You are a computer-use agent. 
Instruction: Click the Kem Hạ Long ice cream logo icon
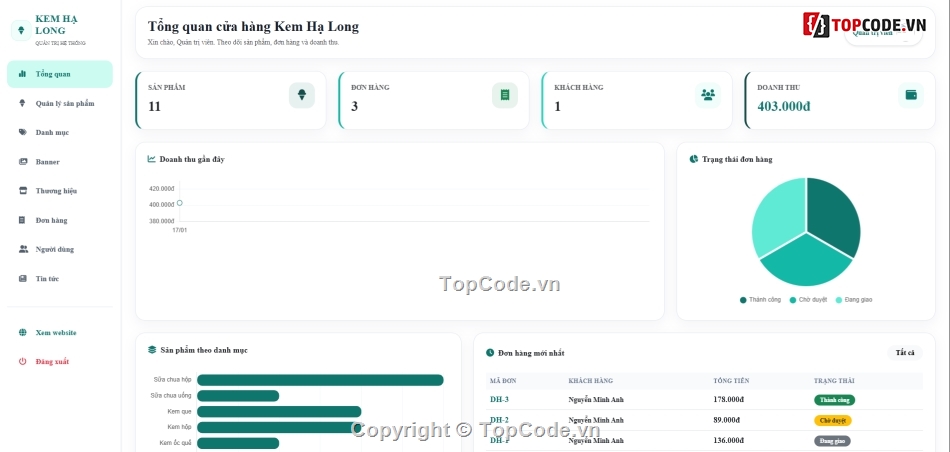click(21, 30)
